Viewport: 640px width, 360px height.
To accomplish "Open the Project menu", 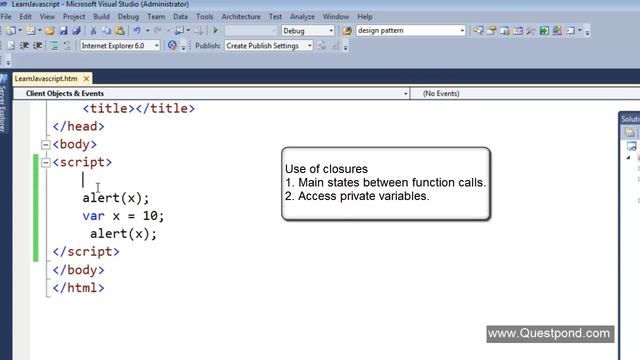I will (74, 17).
